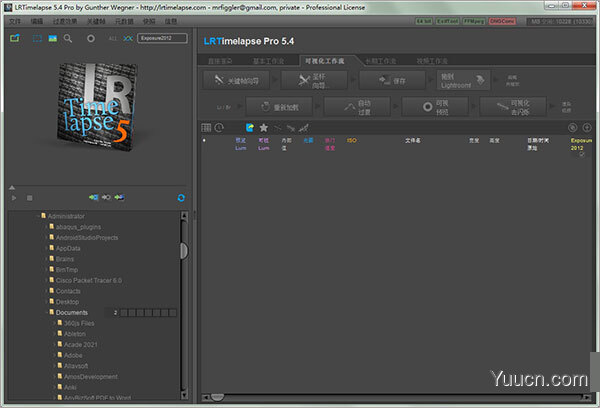Click the circled plus icon at the toolbar's right end
Screen dimensions: 600x408
click(x=587, y=128)
